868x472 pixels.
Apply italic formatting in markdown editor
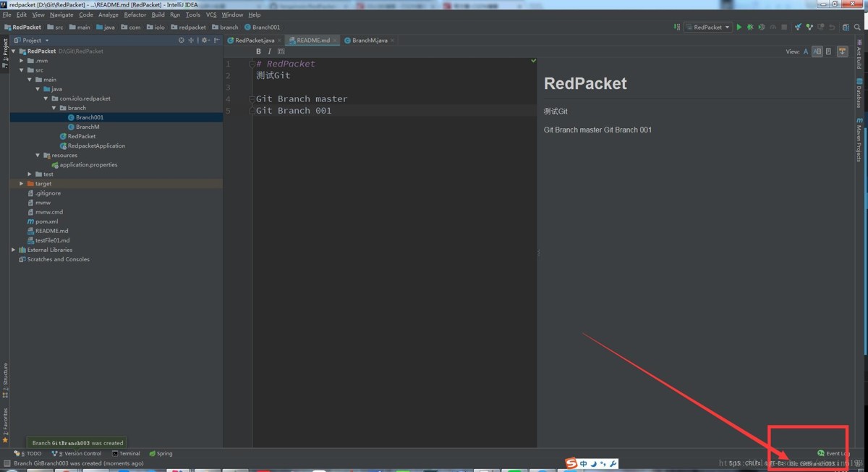(x=269, y=51)
